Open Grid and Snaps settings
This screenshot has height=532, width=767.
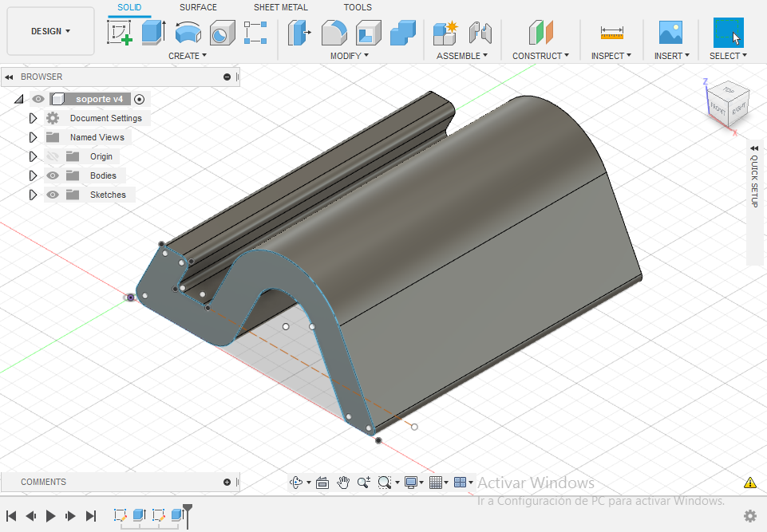tap(435, 483)
